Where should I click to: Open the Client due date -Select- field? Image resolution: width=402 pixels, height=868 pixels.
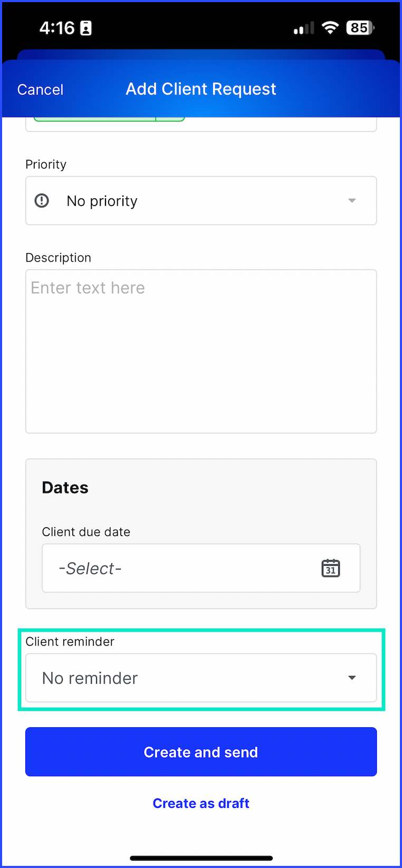(201, 568)
